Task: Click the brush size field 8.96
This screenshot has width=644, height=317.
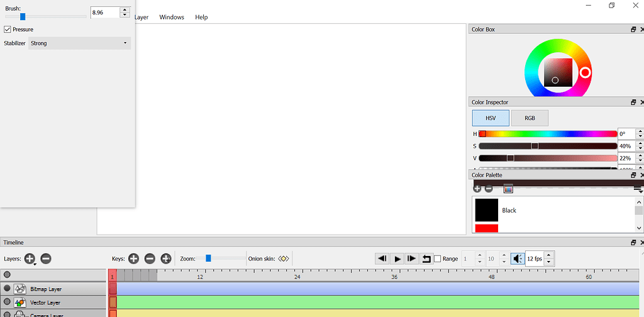Action: (x=105, y=13)
